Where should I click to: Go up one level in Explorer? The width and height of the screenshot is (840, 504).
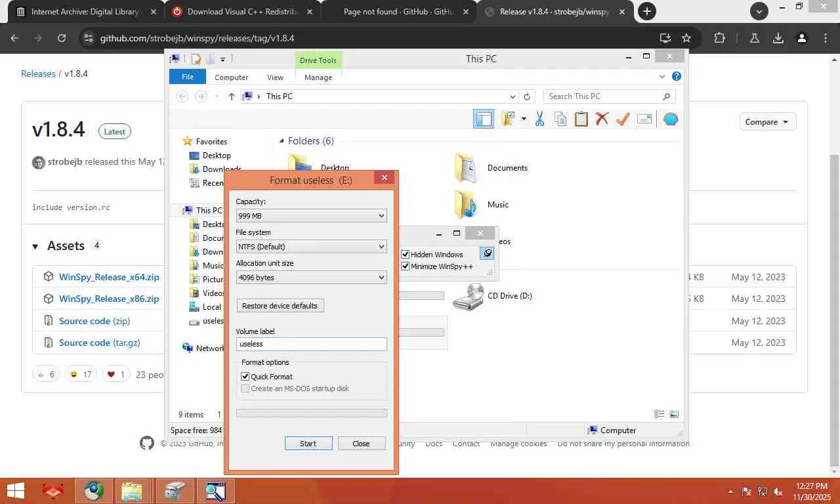point(231,96)
